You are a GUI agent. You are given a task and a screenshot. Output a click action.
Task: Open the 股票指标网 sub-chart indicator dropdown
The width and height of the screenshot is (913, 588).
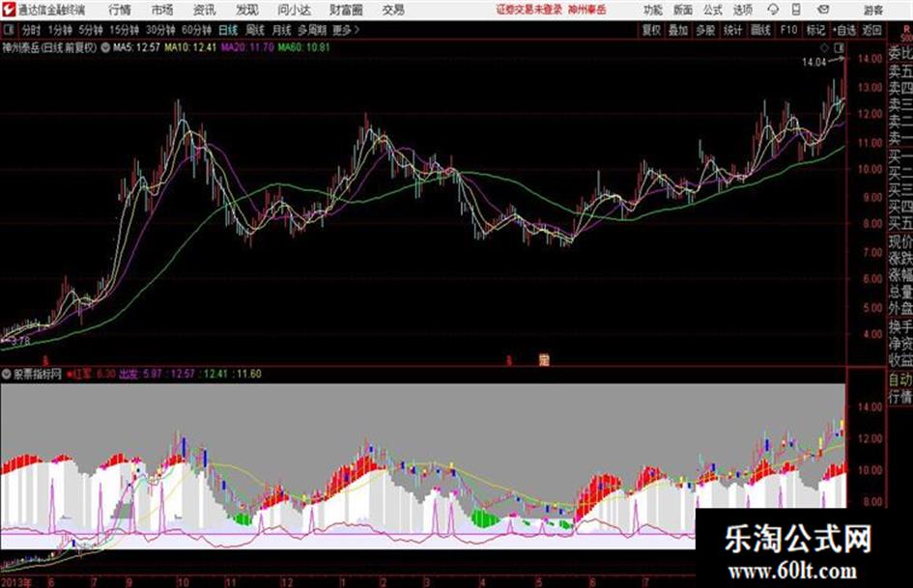[7, 374]
